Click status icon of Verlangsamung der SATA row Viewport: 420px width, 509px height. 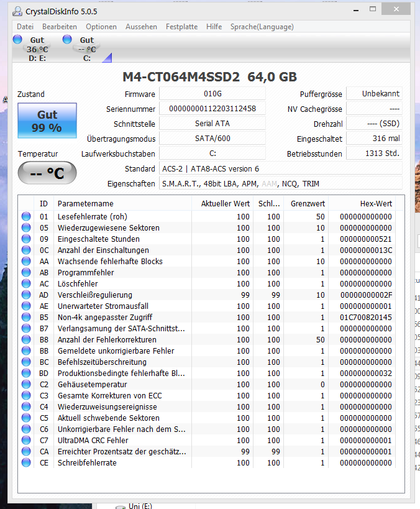coord(26,328)
